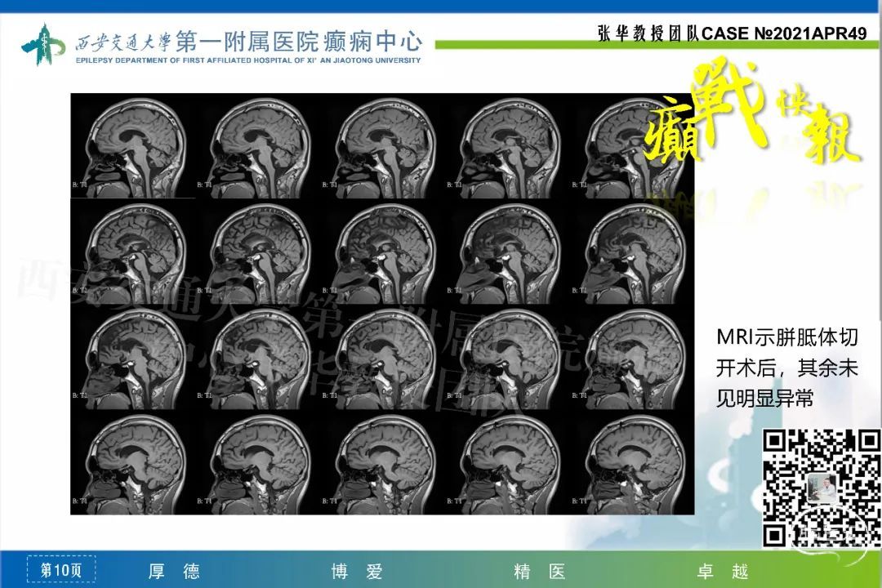882x588 pixels.
Task: Select the middle MRI slice in second row
Action: (x=384, y=251)
